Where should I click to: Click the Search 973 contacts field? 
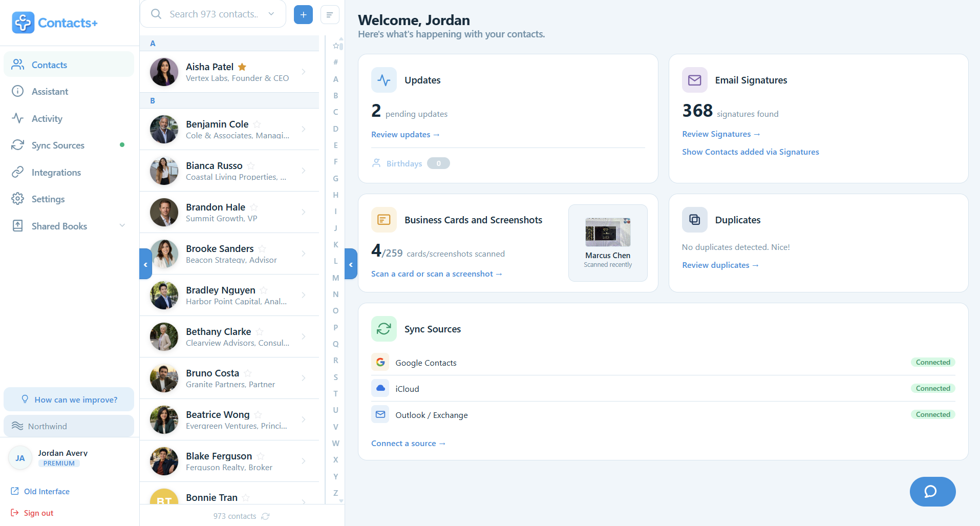(x=213, y=14)
